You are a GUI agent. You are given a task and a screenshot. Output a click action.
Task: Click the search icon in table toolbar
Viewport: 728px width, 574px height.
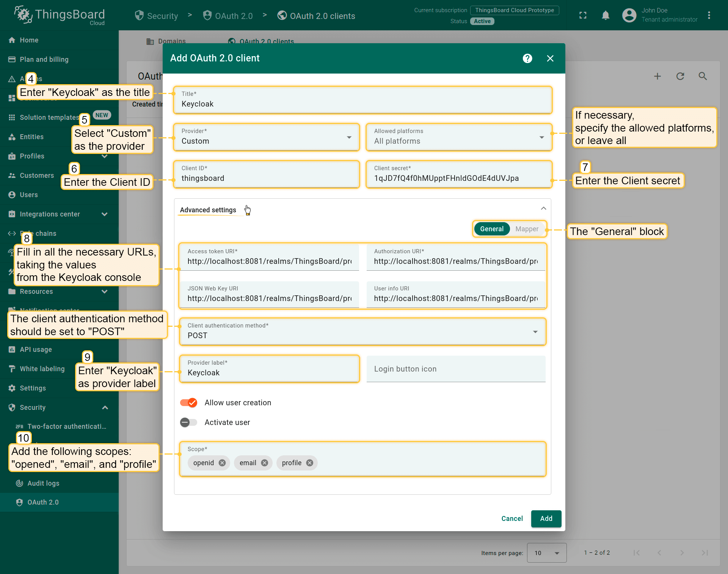point(703,76)
